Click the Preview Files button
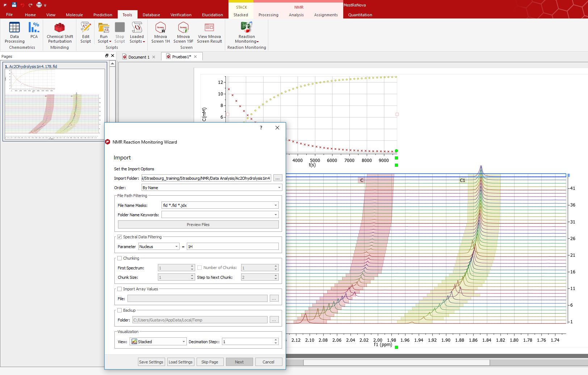The image size is (588, 375). (198, 225)
